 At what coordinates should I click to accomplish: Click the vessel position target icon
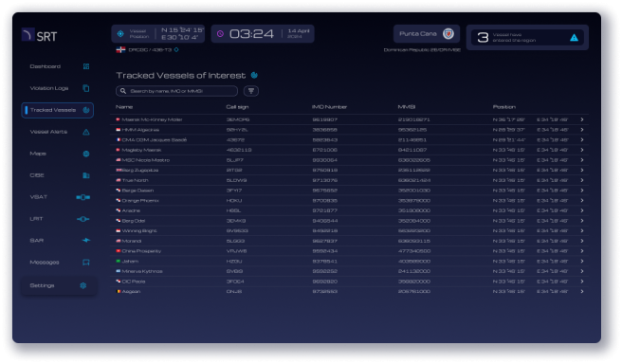coord(120,34)
